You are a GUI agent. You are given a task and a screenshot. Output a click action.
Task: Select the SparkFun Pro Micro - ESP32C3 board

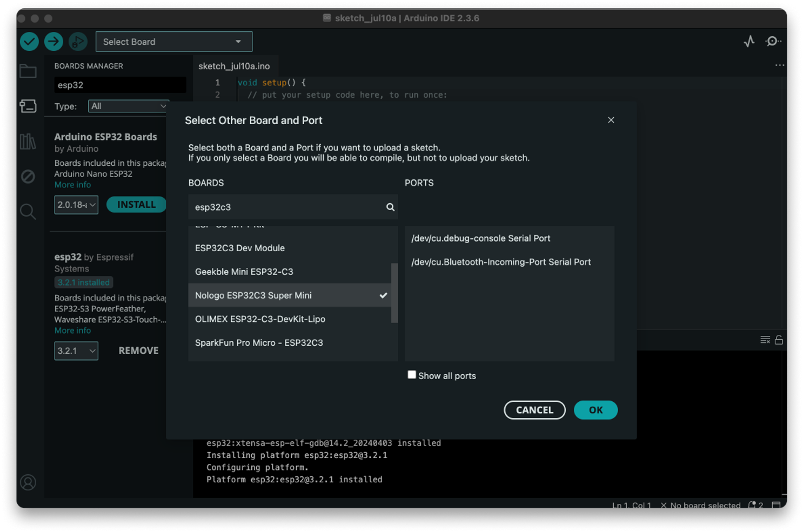[290, 343]
